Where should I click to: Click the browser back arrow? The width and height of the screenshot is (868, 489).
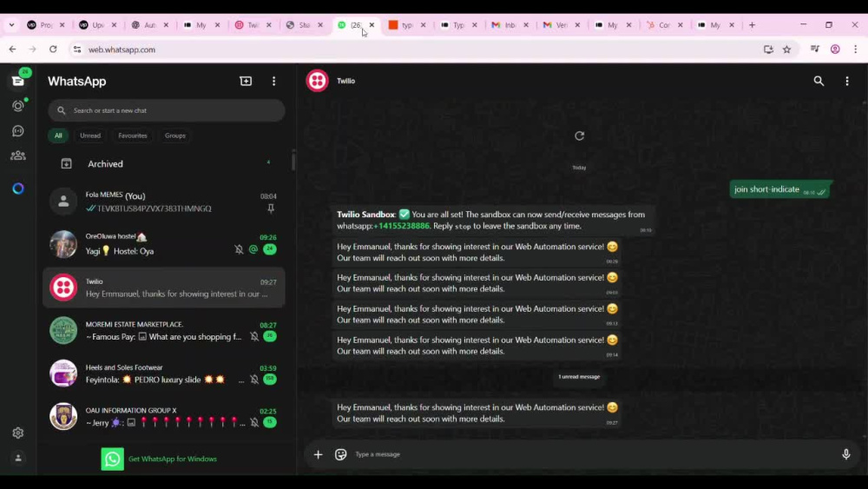pyautogui.click(x=12, y=50)
